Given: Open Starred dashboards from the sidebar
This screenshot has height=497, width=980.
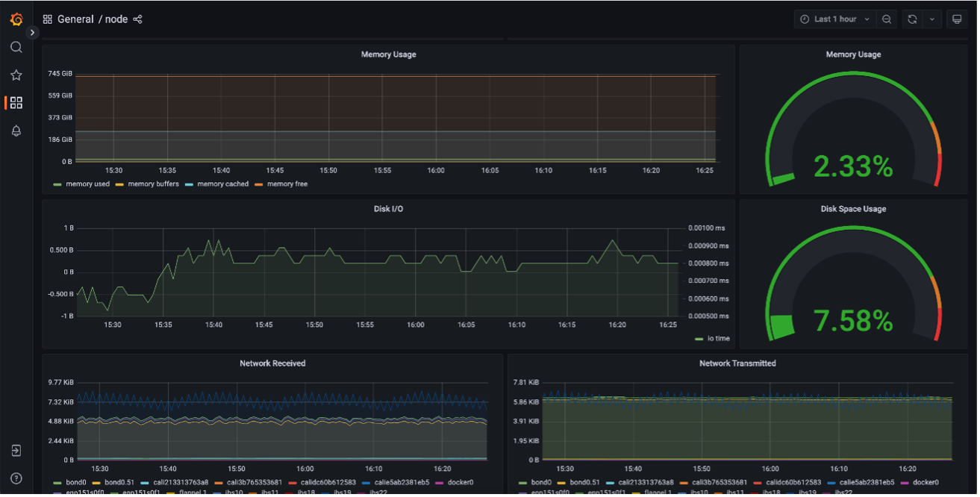Looking at the screenshot, I should (16, 75).
